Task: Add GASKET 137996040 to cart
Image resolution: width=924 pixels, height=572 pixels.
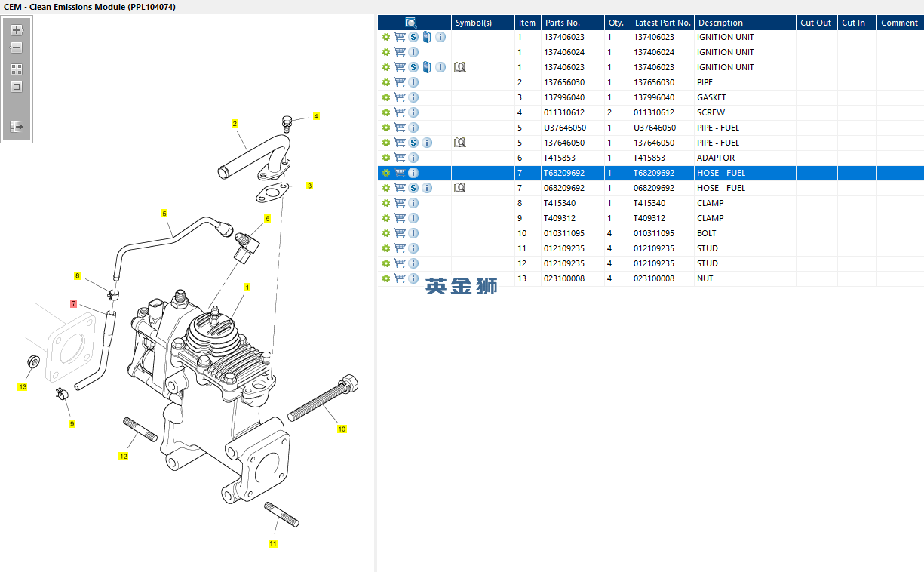Action: pyautogui.click(x=400, y=97)
